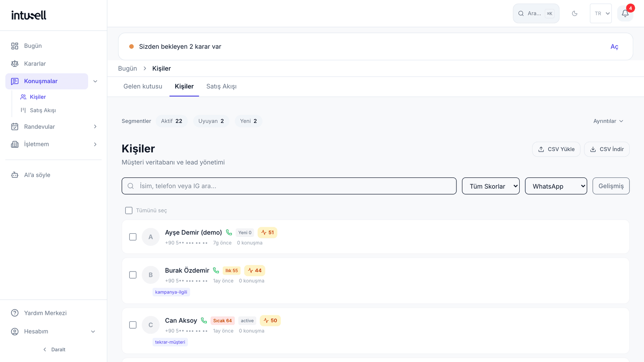644x362 pixels.
Task: Open WhatsApp channel dropdown
Action: (556, 186)
